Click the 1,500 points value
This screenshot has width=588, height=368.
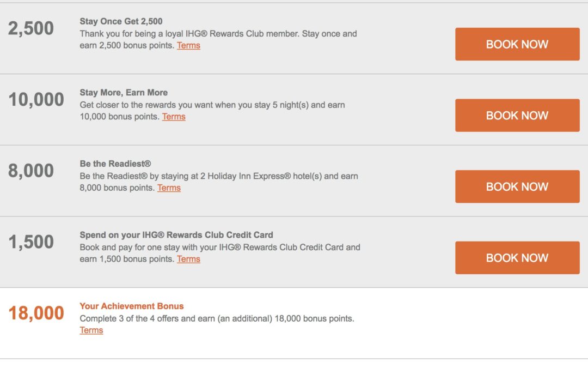pos(30,242)
